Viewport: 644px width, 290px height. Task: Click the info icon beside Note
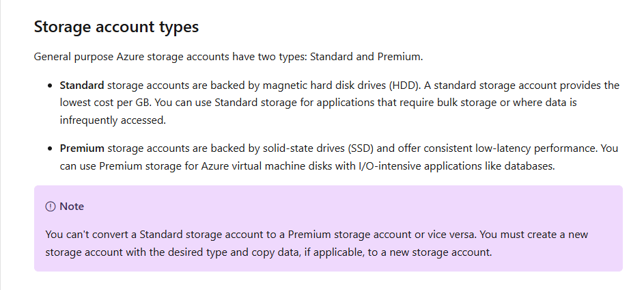[x=50, y=207]
